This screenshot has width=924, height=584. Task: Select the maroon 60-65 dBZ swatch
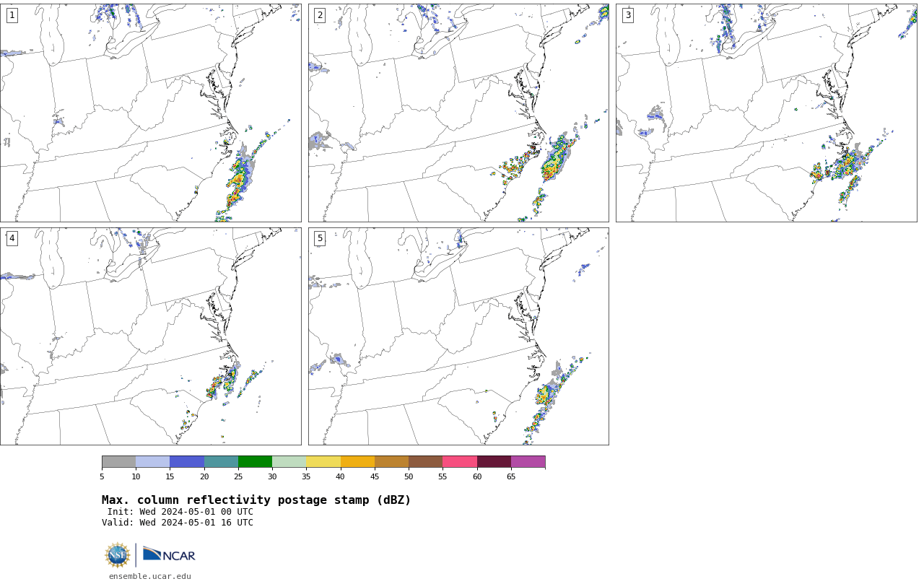tap(494, 462)
